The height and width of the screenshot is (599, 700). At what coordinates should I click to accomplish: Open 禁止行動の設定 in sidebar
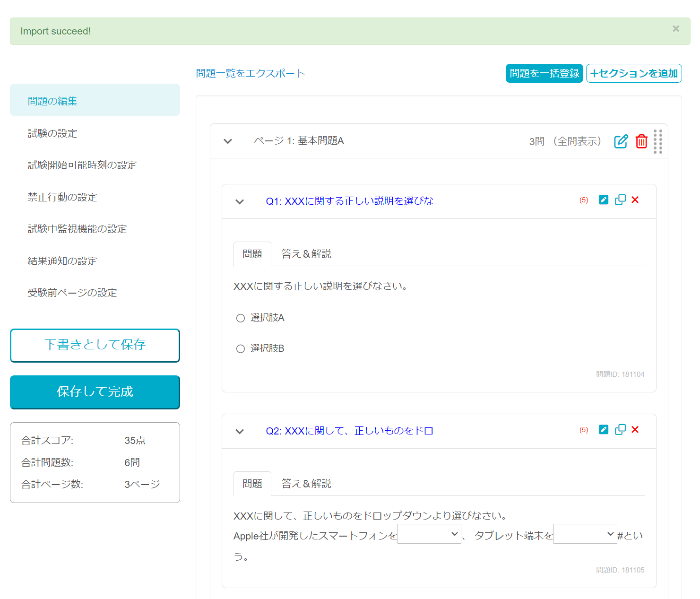click(95, 197)
